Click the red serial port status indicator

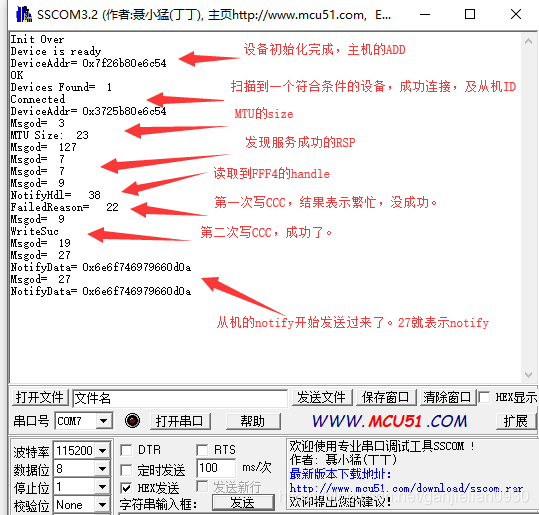(132, 420)
